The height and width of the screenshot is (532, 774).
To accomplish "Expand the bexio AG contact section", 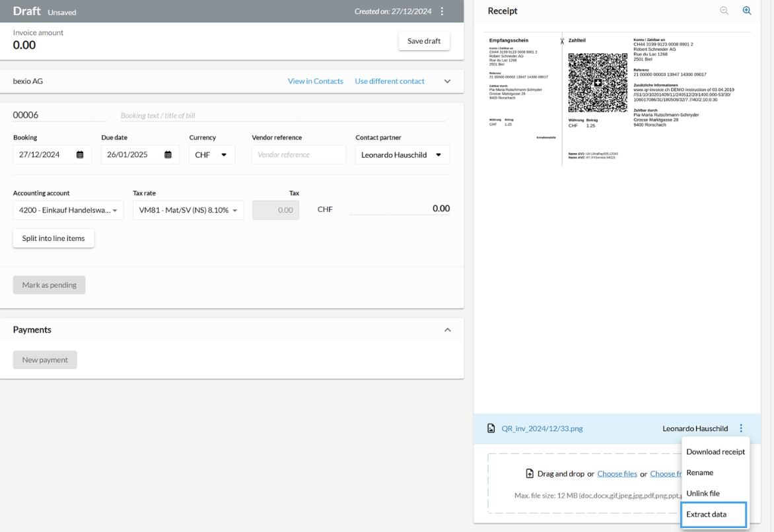I will [x=447, y=81].
